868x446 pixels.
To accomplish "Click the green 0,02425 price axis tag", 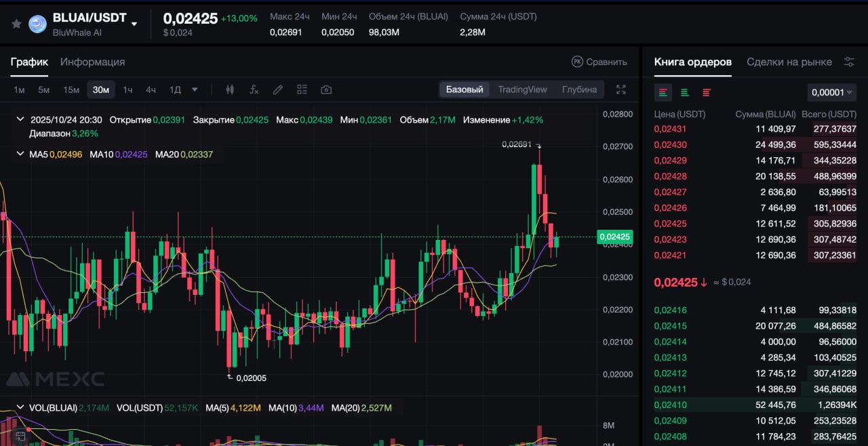I will point(614,237).
